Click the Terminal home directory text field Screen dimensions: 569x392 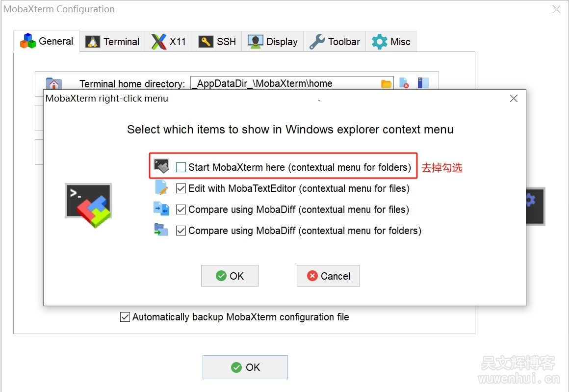point(284,83)
